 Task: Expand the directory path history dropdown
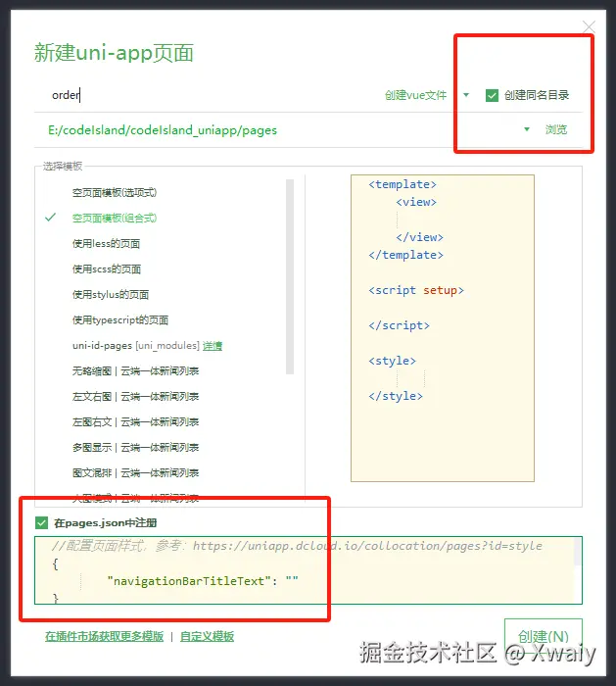point(526,129)
